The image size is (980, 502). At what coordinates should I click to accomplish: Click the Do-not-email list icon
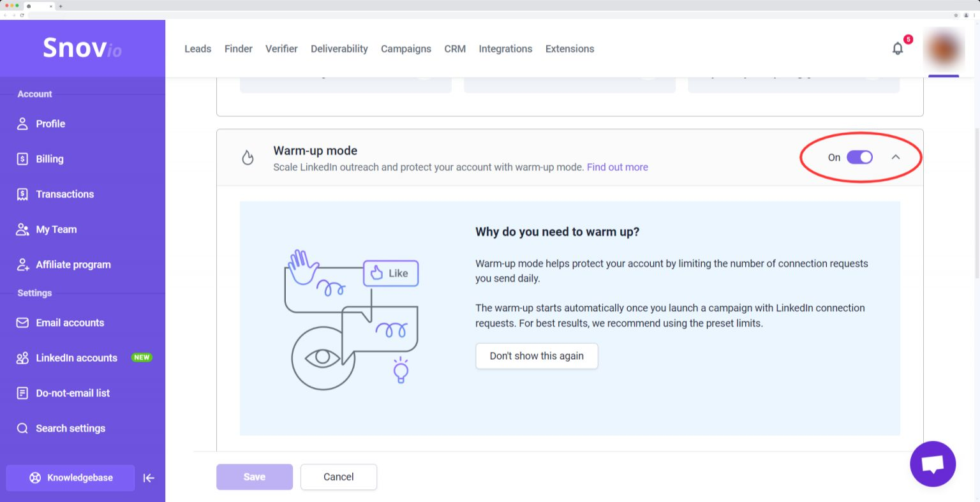(x=22, y=393)
